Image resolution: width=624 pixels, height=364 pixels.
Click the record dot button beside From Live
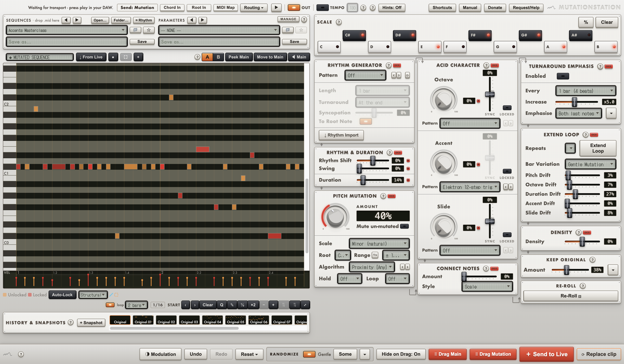113,57
